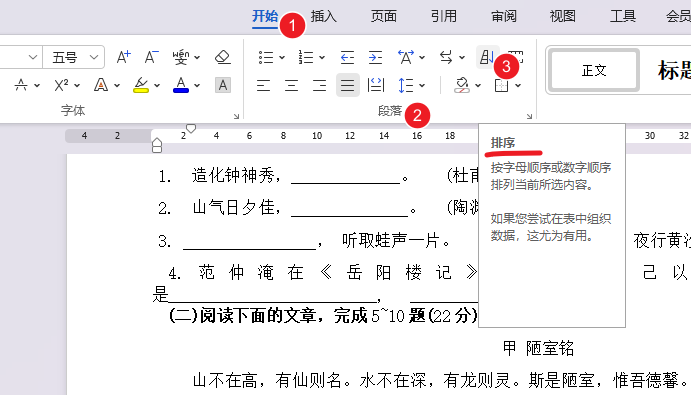Apply text effect outlined A icon
The image size is (691, 395).
click(x=100, y=84)
